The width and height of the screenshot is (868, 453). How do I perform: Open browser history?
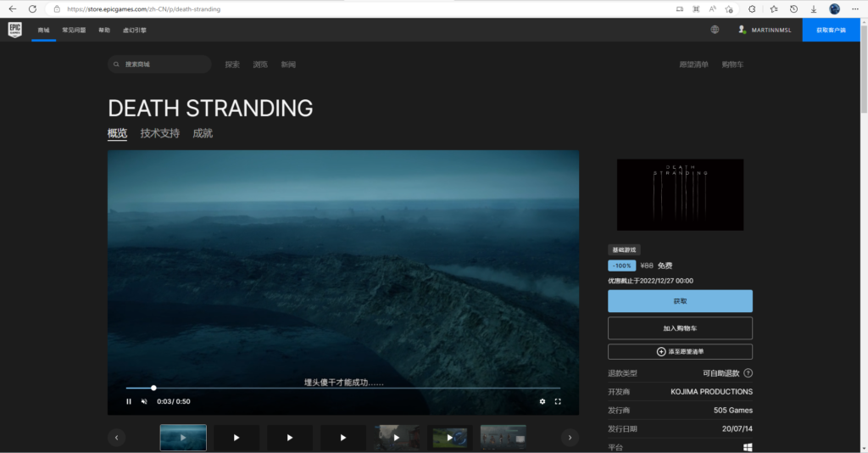pyautogui.click(x=793, y=8)
